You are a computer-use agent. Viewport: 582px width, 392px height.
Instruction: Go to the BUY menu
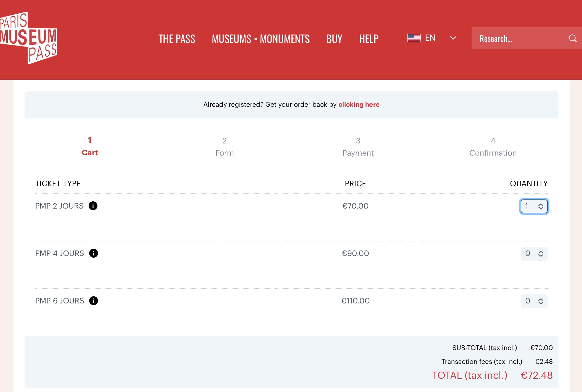334,39
